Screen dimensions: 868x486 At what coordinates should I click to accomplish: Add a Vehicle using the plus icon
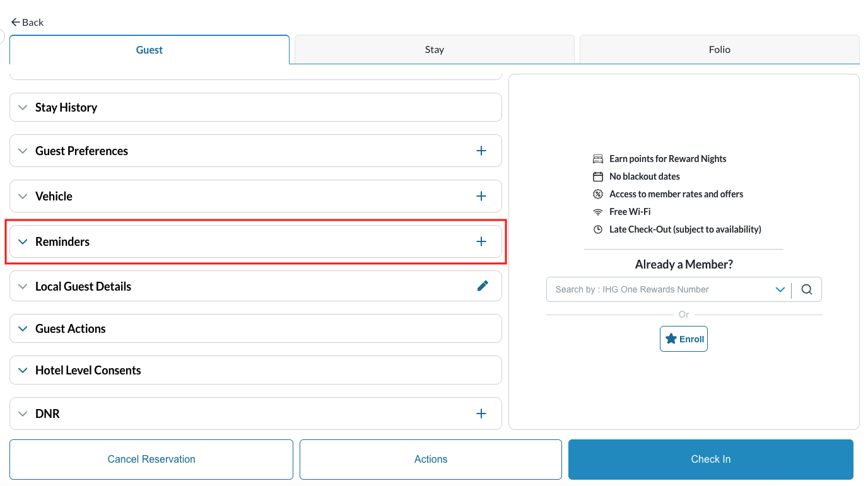(481, 196)
